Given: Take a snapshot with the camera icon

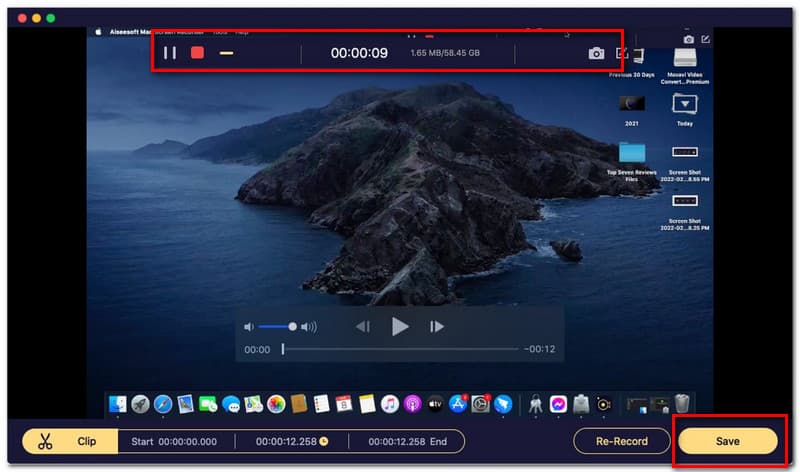Looking at the screenshot, I should [x=596, y=53].
